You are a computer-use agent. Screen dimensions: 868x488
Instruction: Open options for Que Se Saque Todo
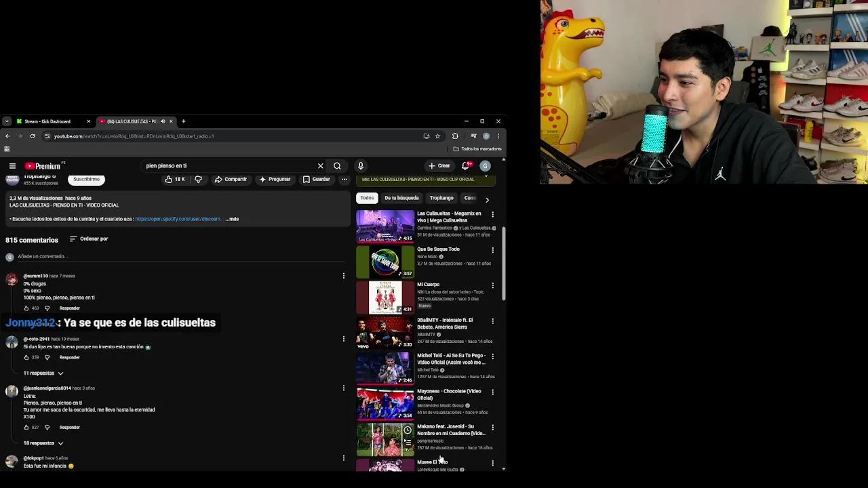[493, 250]
